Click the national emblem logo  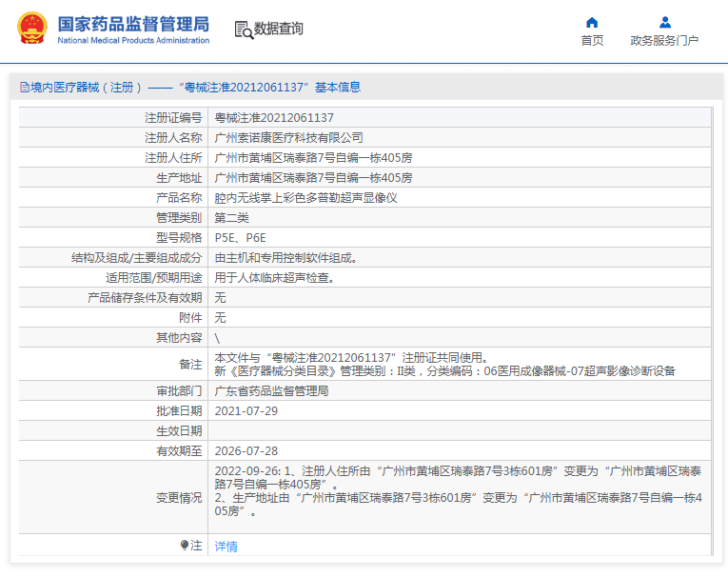(31, 29)
